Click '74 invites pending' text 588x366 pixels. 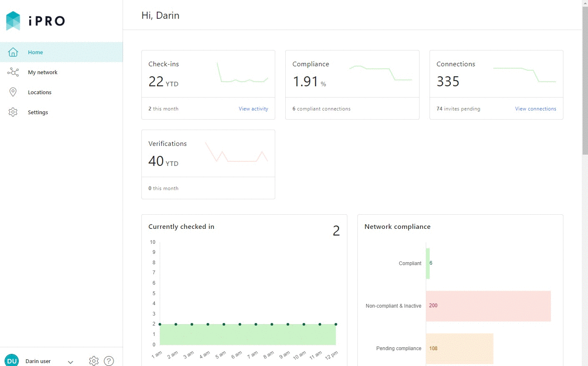click(x=458, y=109)
